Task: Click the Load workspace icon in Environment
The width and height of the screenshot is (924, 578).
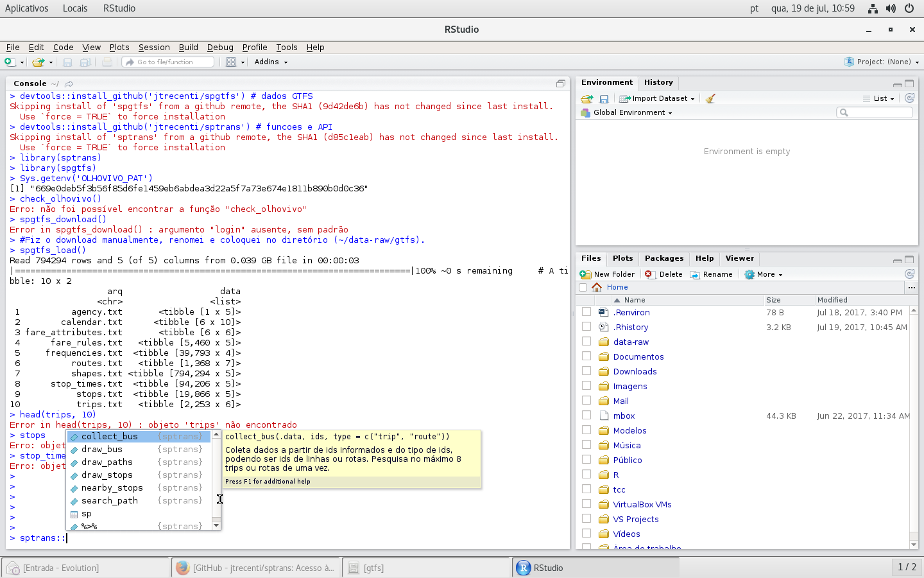Action: click(x=586, y=98)
